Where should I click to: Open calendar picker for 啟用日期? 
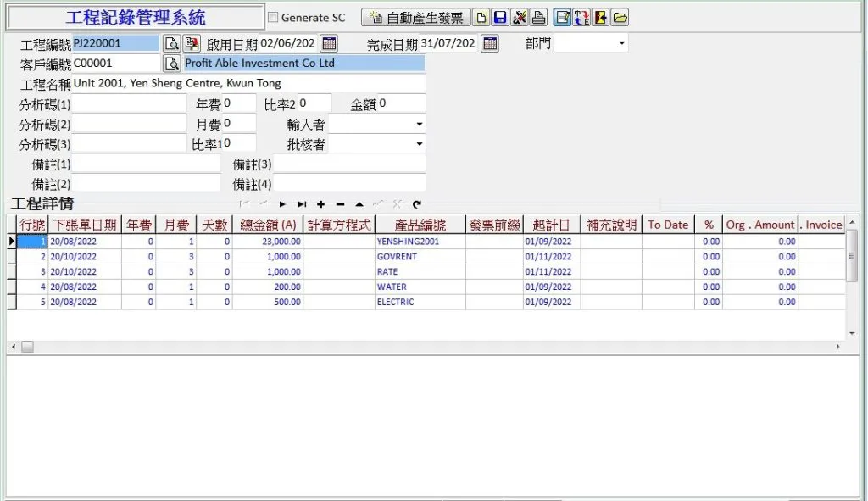pyautogui.click(x=328, y=44)
